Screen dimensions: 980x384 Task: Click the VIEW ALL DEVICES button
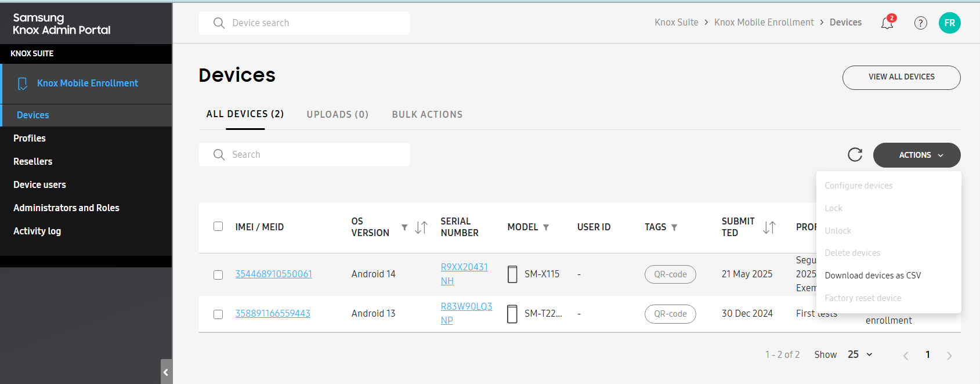pos(901,78)
